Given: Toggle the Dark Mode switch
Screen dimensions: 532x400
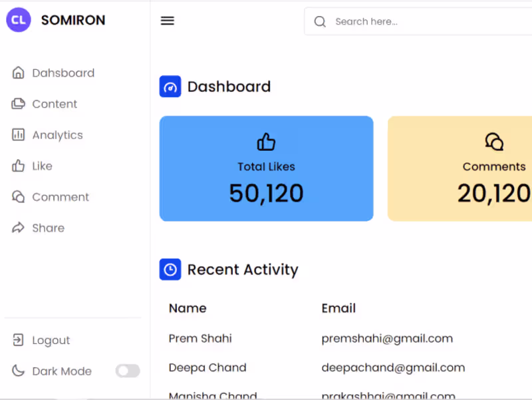Looking at the screenshot, I should (128, 371).
